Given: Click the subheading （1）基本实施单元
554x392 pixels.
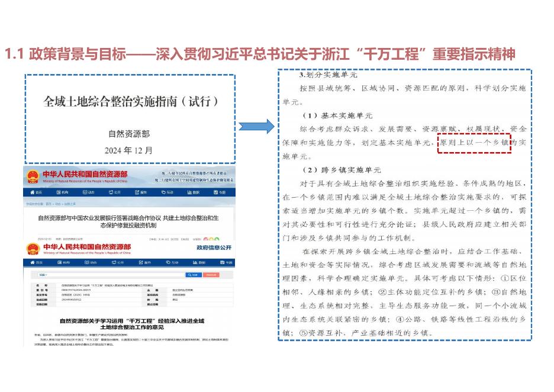Looking at the screenshot, I should click(337, 115).
